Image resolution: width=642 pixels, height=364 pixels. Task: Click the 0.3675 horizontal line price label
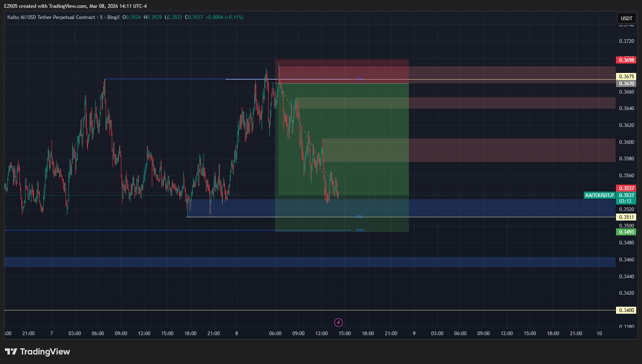tap(626, 77)
